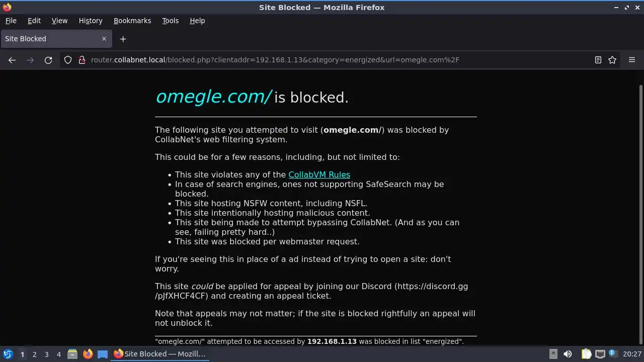Go back to the previous page
The width and height of the screenshot is (644, 362).
coord(12,60)
